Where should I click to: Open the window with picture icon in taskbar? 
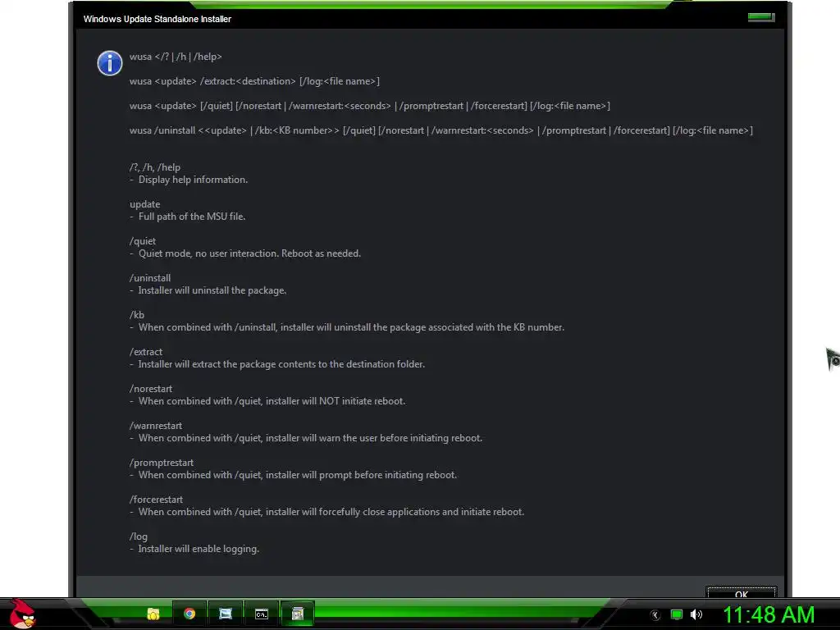pos(225,614)
